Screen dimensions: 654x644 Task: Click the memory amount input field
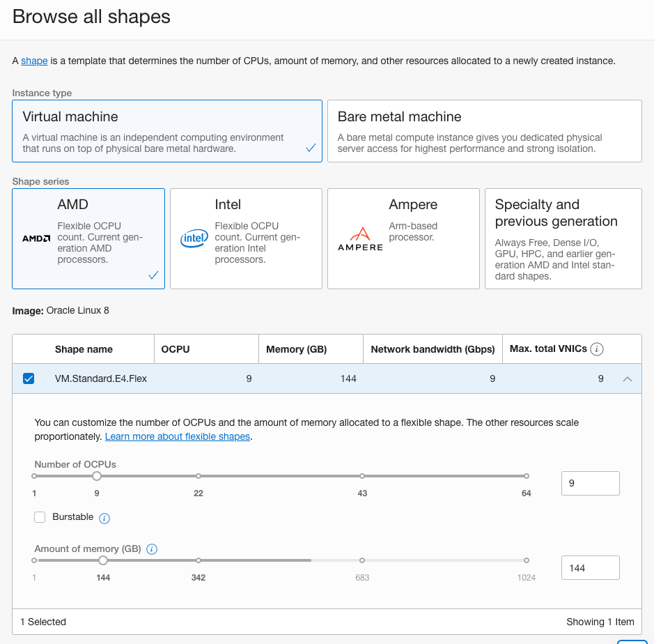(x=590, y=567)
